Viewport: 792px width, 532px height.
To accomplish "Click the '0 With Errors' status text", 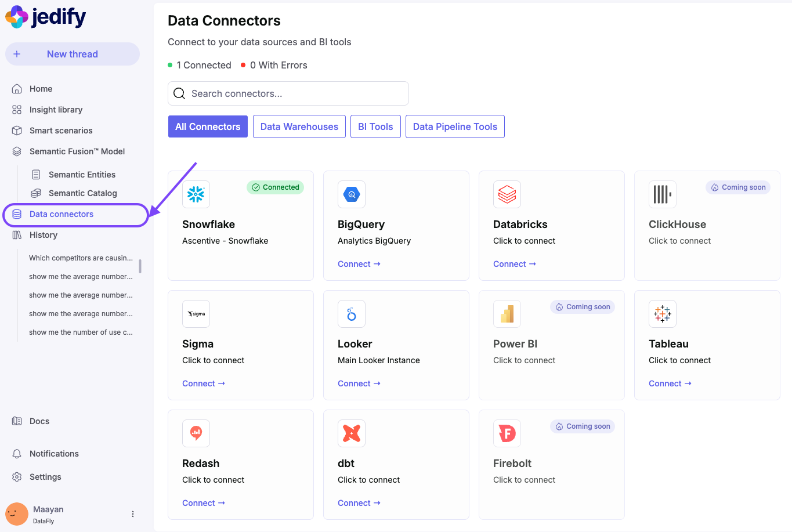I will (x=279, y=65).
